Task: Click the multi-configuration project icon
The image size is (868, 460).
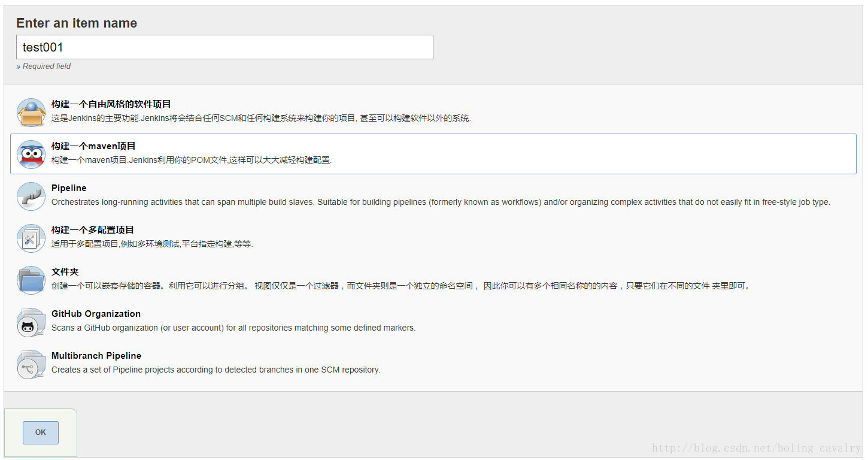Action: click(x=31, y=238)
